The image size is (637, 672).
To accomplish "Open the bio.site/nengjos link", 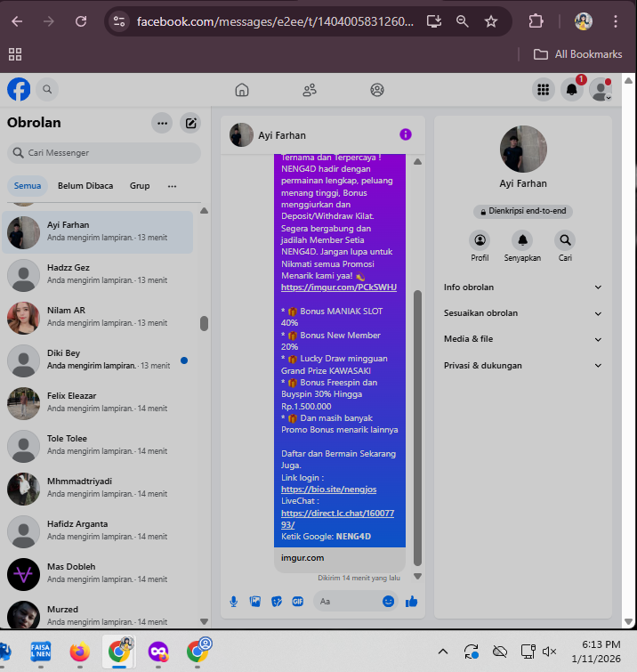I will tap(328, 490).
